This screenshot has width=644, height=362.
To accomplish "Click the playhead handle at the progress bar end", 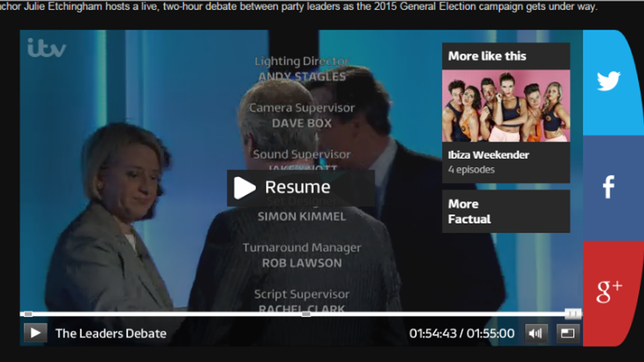I will coord(572,313).
